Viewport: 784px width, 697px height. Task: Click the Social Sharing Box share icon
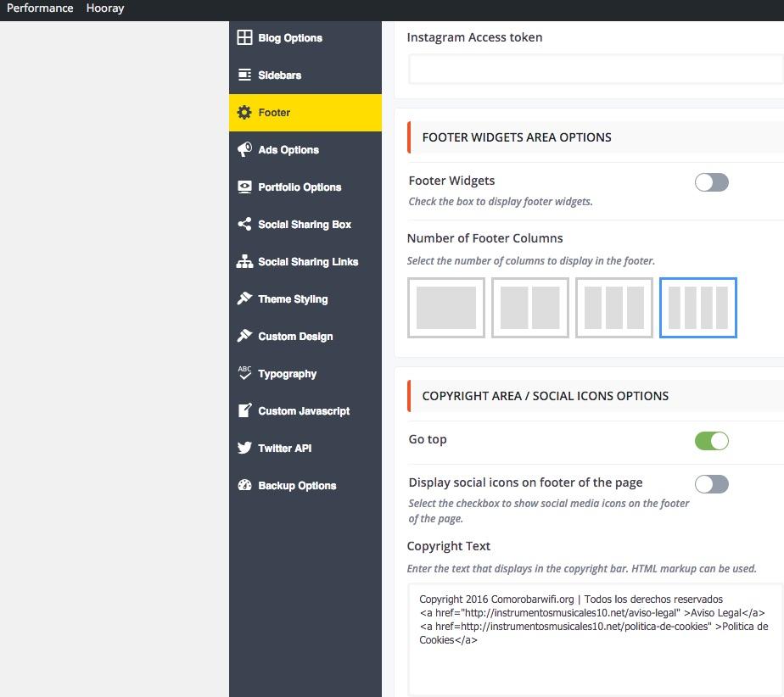pyautogui.click(x=244, y=224)
